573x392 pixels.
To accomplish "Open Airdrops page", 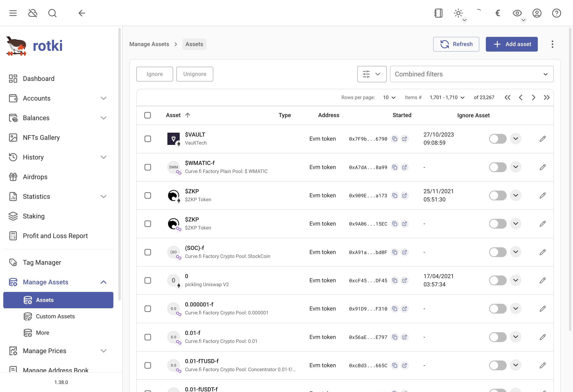I will coord(58,177).
